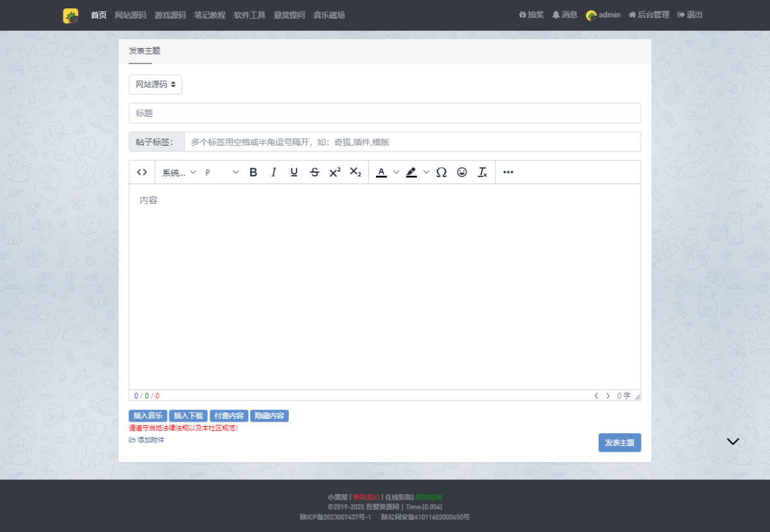This screenshot has height=532, width=770.
Task: Expand the font family dropdown
Action: (179, 172)
